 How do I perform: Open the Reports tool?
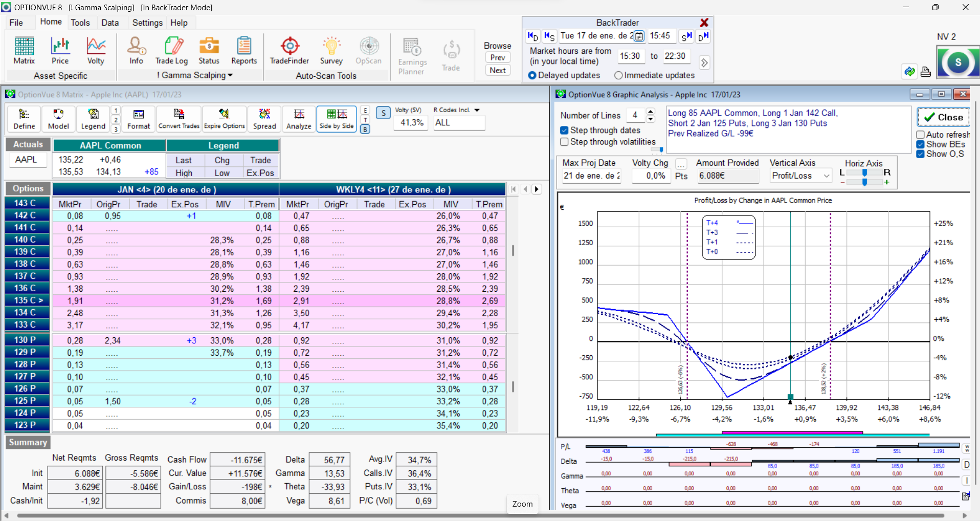(x=244, y=50)
